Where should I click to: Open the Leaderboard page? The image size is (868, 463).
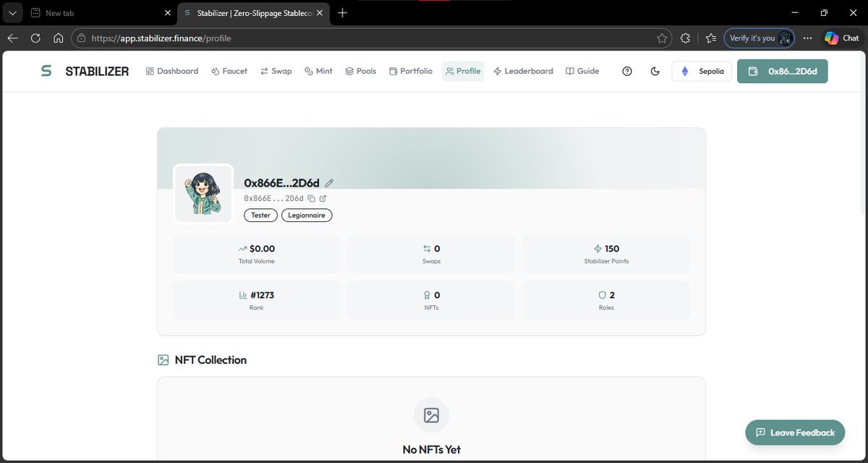tap(523, 71)
